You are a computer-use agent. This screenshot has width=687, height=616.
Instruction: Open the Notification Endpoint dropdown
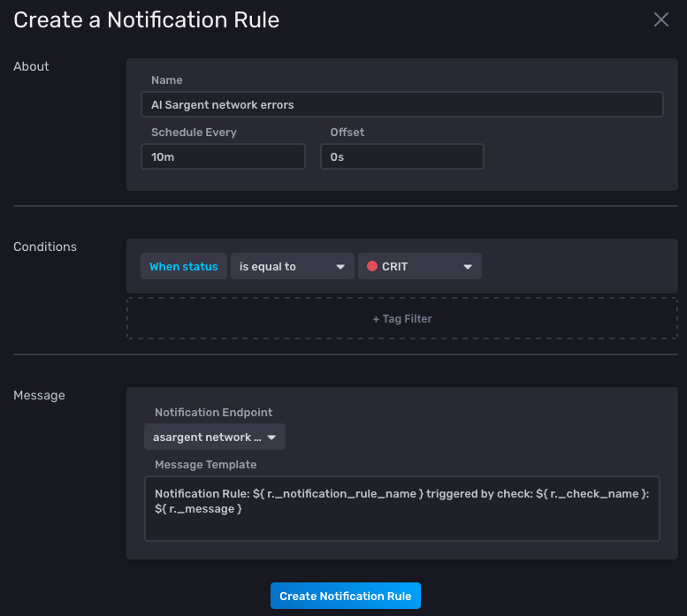point(214,437)
